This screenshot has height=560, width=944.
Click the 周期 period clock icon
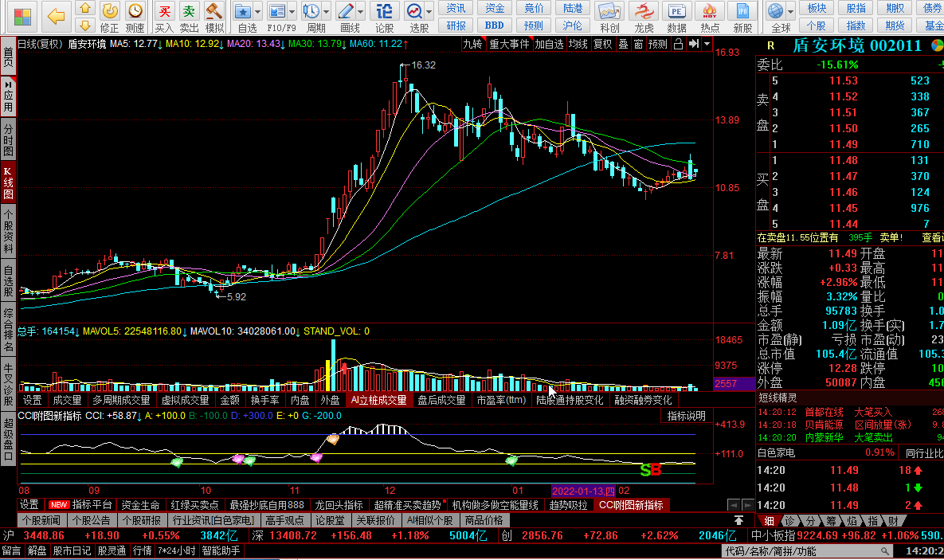coord(311,11)
